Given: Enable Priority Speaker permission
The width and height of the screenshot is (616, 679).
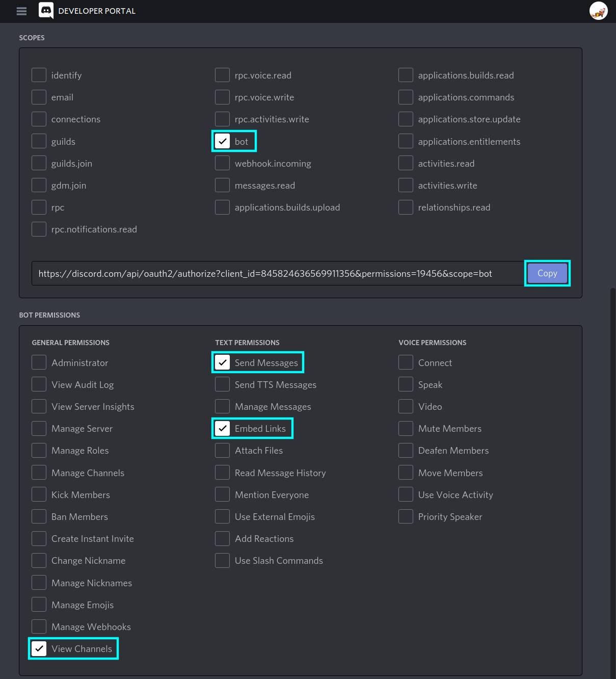Looking at the screenshot, I should click(x=406, y=516).
